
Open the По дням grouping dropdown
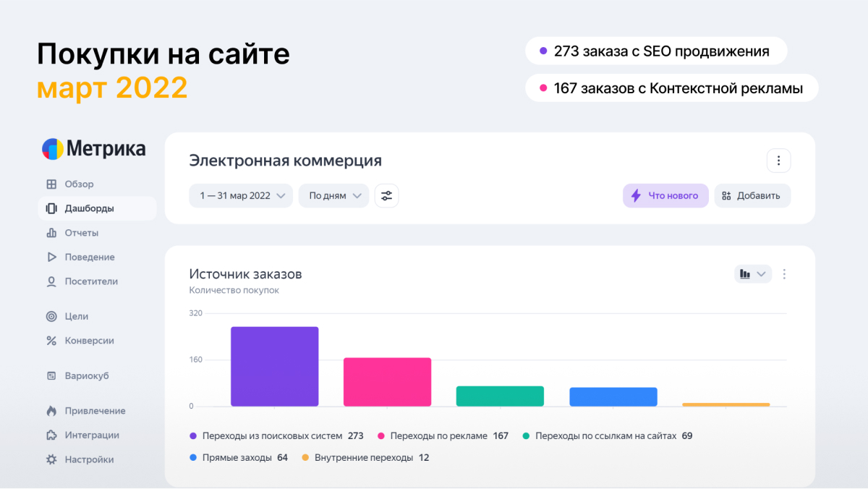(334, 195)
